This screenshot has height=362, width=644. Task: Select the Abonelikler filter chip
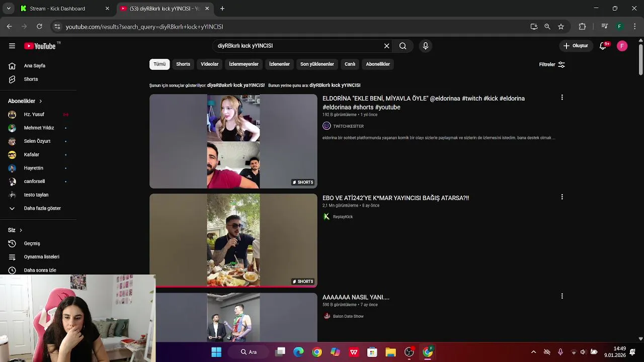pos(378,64)
